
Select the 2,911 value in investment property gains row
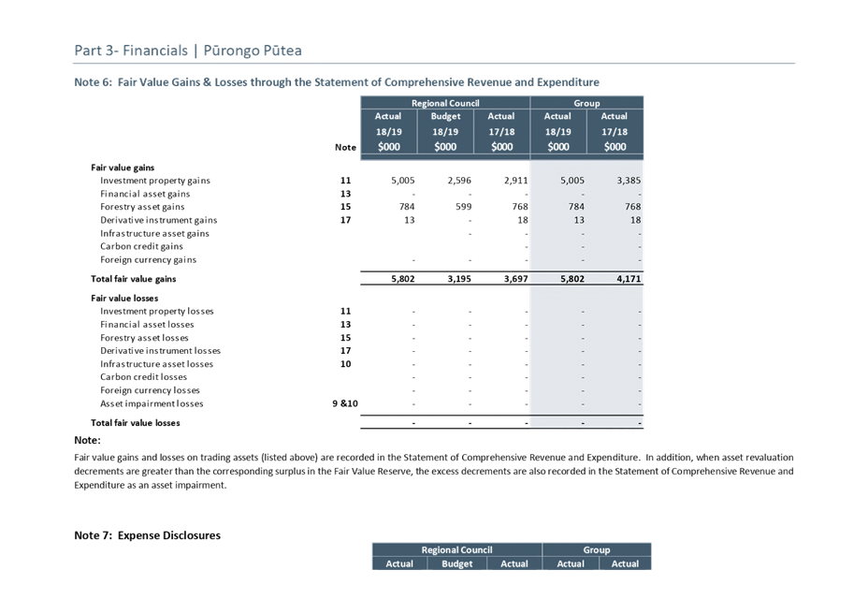(516, 181)
